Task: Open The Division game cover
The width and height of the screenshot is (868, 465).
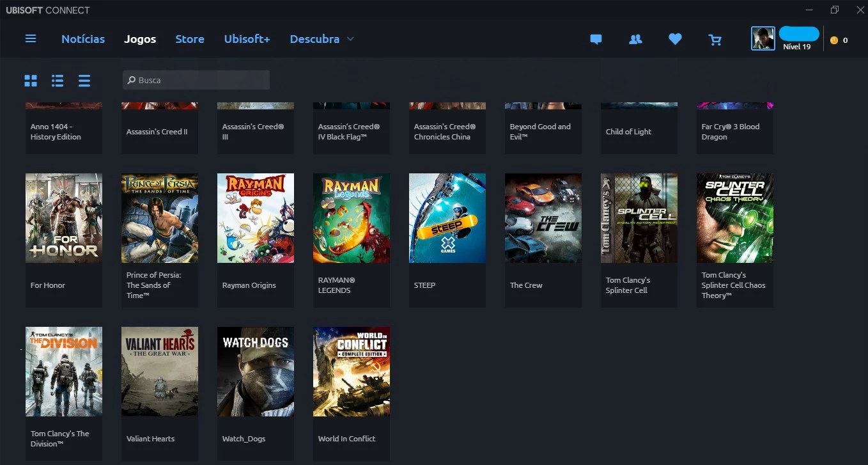Action: point(64,372)
